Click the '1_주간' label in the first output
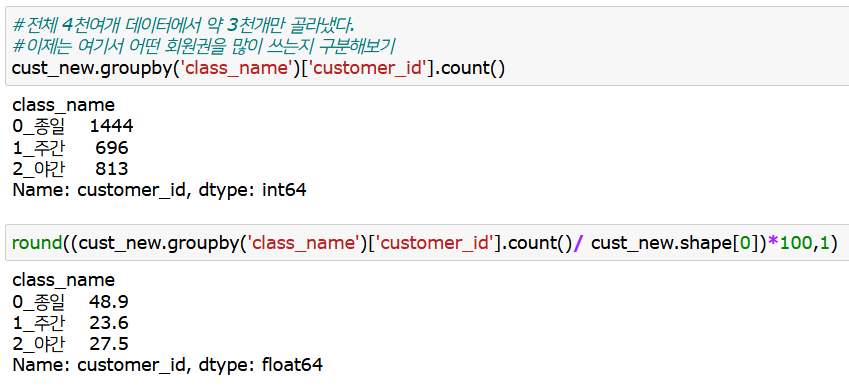This screenshot has height=390, width=849. (x=38, y=147)
